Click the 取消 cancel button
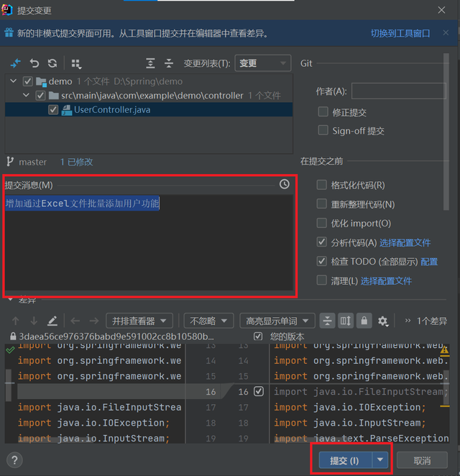Screen dimensions: 460x476 422,460
